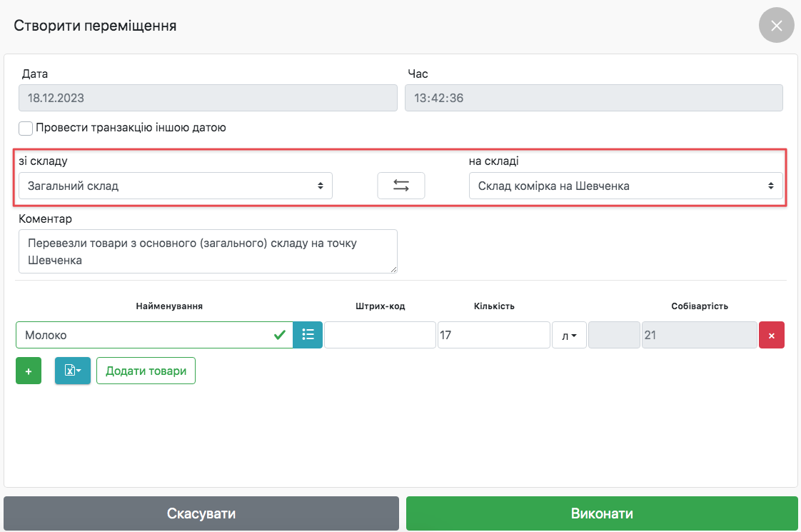This screenshot has height=532, width=801.
Task: Expand the 'зі складу' warehouse dropdown
Action: click(x=175, y=186)
